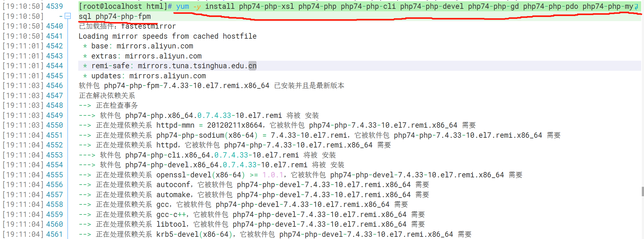Click the 'autoconf' dependency name
This screenshot has width=644, height=239.
[x=173, y=185]
